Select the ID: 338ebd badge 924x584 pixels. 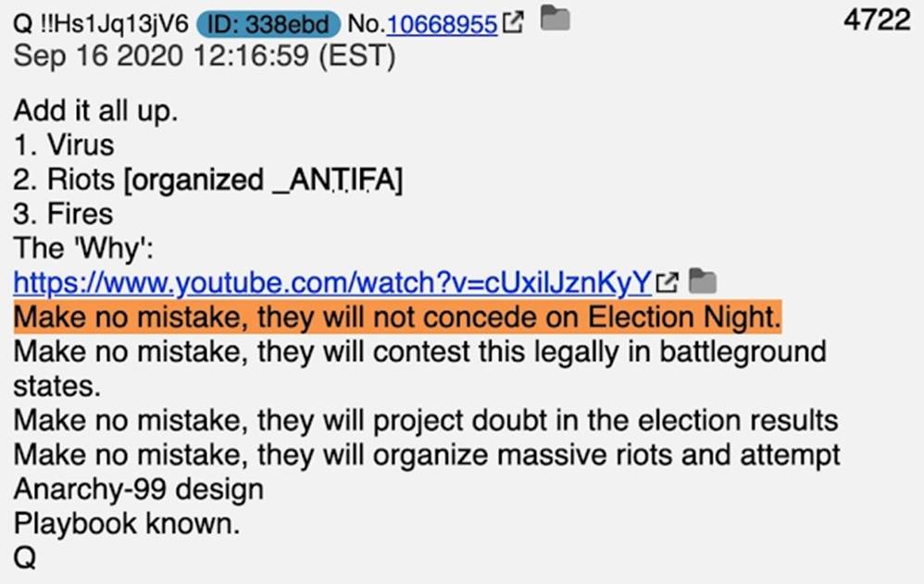[x=268, y=24]
